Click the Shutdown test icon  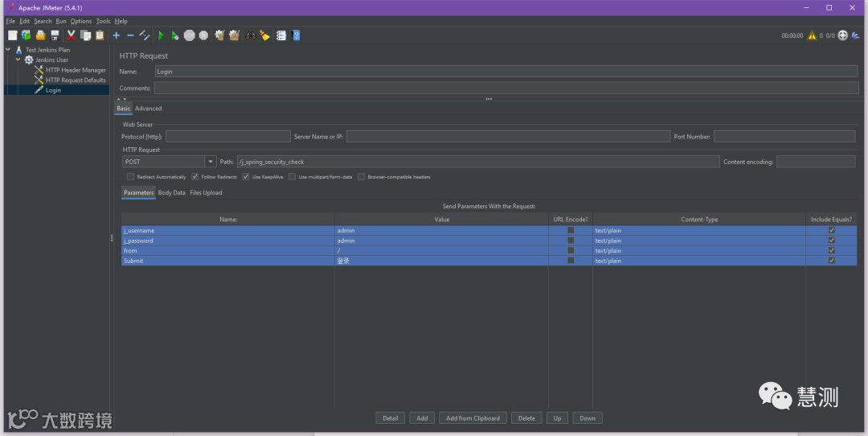point(203,35)
